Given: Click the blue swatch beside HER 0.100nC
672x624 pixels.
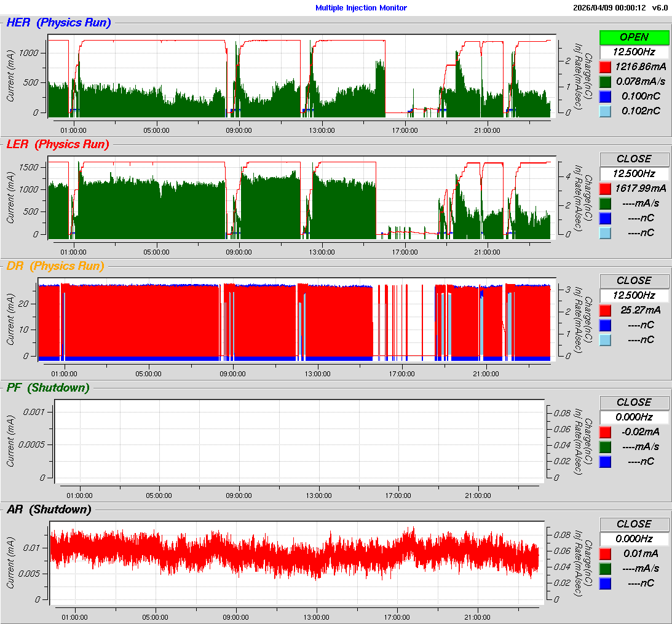Looking at the screenshot, I should click(x=606, y=96).
